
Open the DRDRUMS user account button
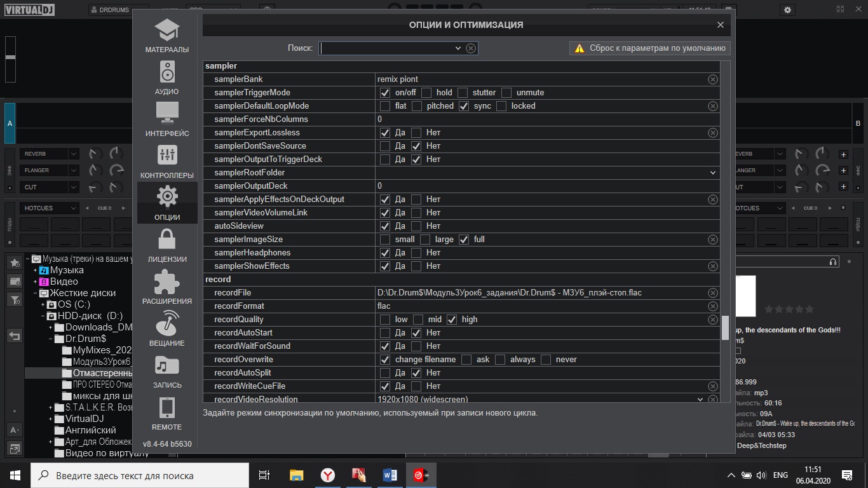pos(118,10)
